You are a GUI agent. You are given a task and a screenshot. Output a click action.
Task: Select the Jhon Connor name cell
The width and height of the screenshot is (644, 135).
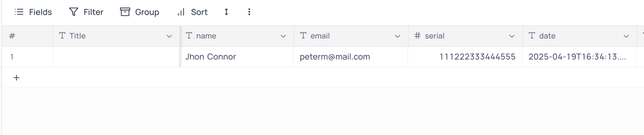237,57
